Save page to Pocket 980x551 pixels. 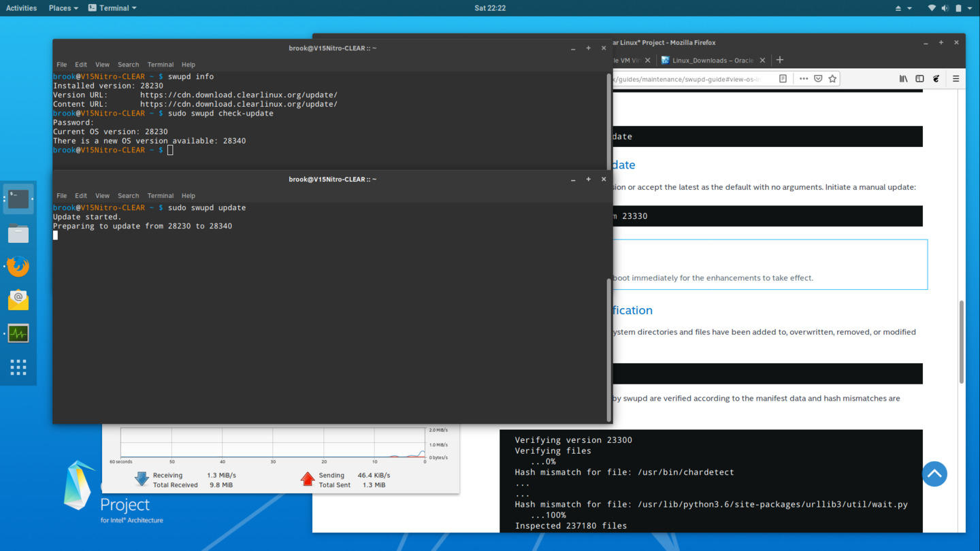(x=818, y=78)
